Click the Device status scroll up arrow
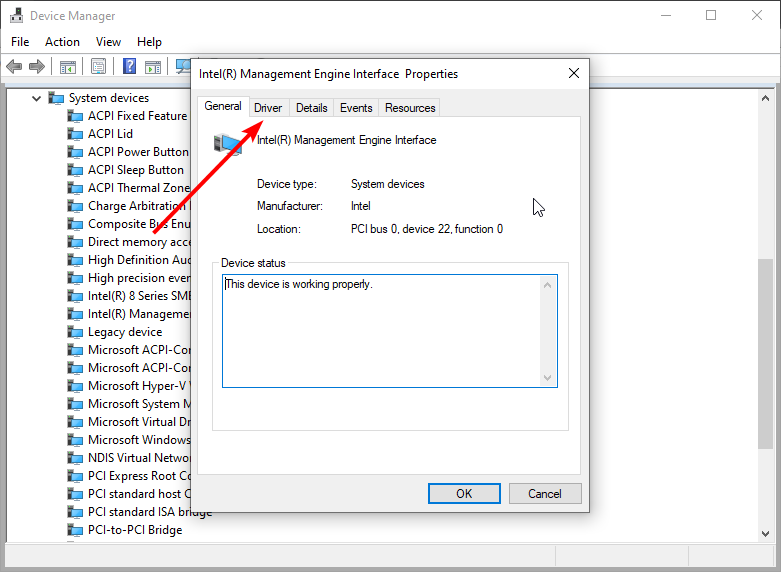Viewport: 781px width, 572px height. 547,285
